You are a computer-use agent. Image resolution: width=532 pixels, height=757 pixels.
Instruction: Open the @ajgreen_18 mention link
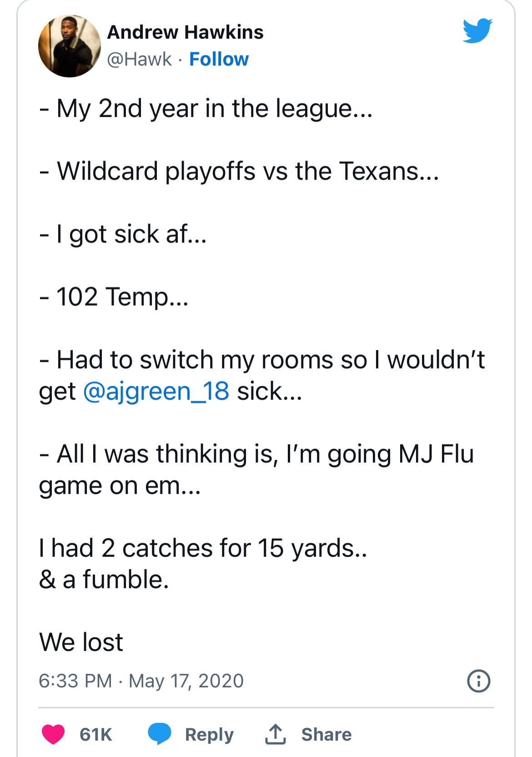(x=156, y=391)
